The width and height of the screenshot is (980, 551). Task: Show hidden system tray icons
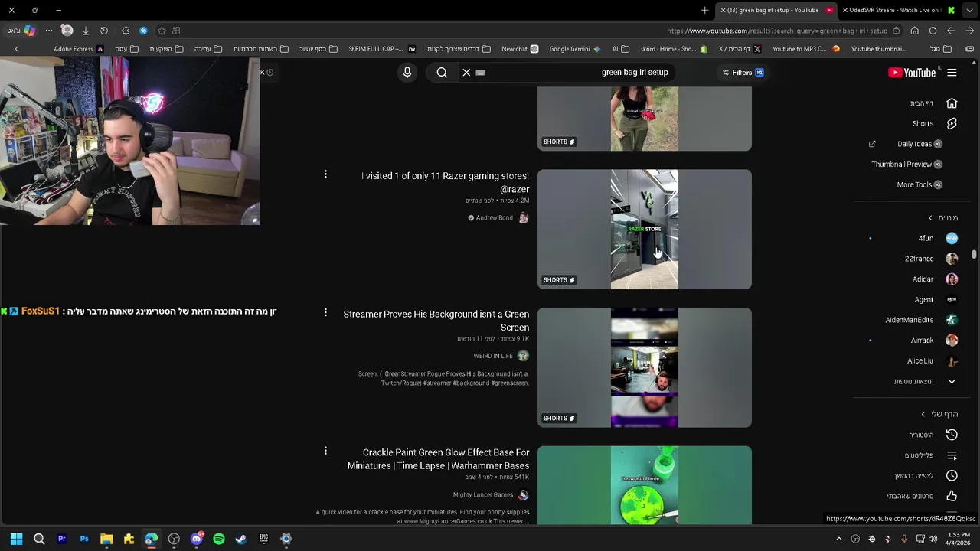pos(838,539)
